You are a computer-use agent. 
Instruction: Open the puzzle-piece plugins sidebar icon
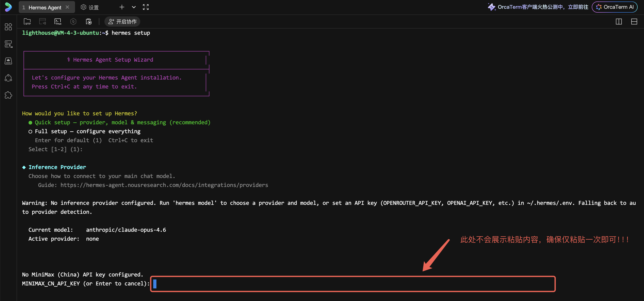[x=8, y=95]
